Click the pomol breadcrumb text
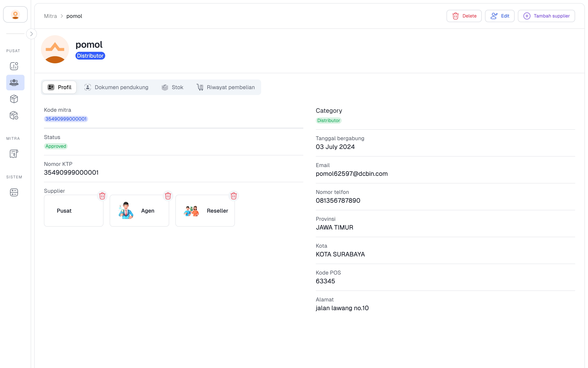Image resolution: width=588 pixels, height=368 pixels. point(74,16)
